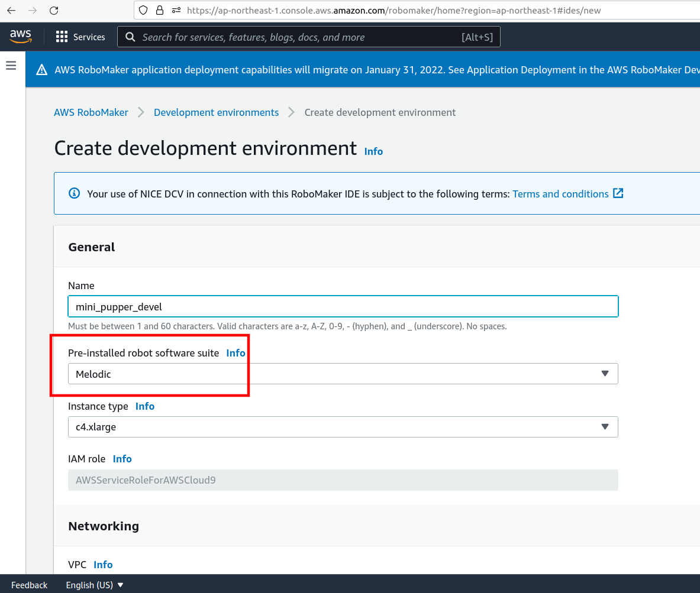Click the AWS search services field

(x=308, y=37)
